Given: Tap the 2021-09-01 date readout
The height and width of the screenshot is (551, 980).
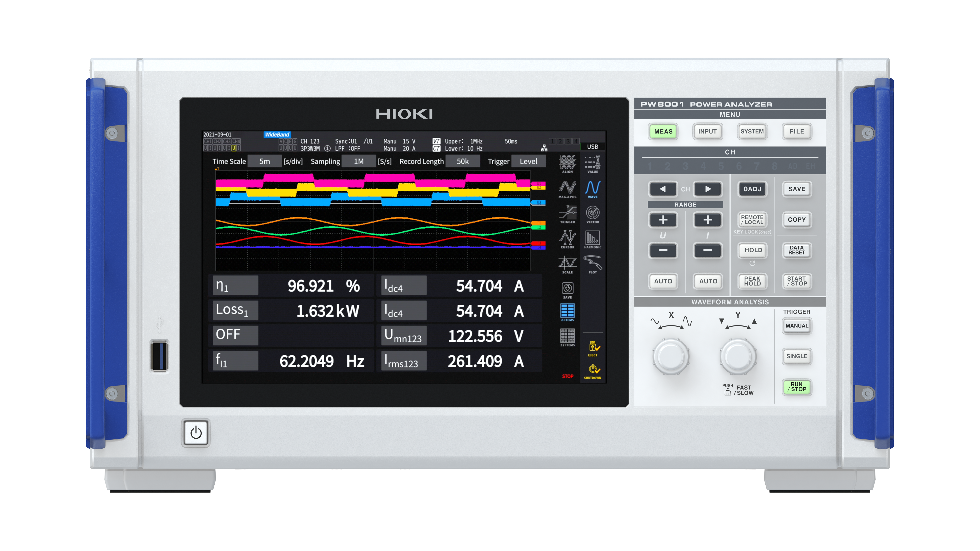Looking at the screenshot, I should (x=217, y=135).
